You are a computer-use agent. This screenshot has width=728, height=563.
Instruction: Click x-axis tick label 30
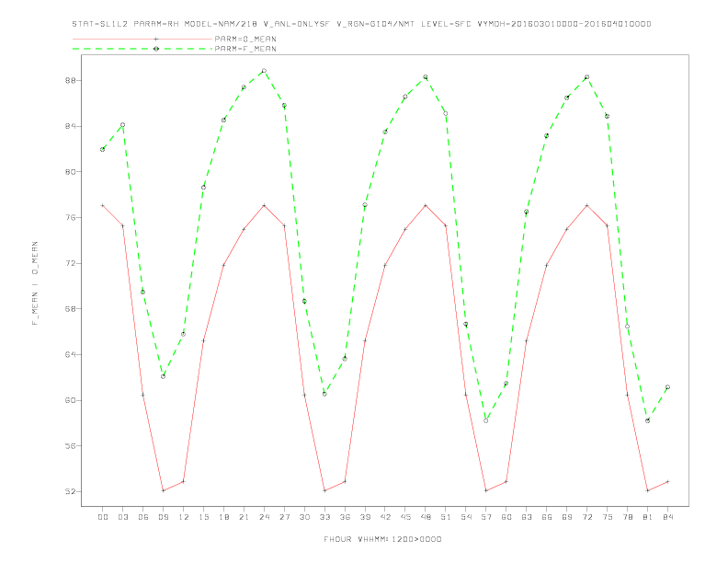coord(304,517)
